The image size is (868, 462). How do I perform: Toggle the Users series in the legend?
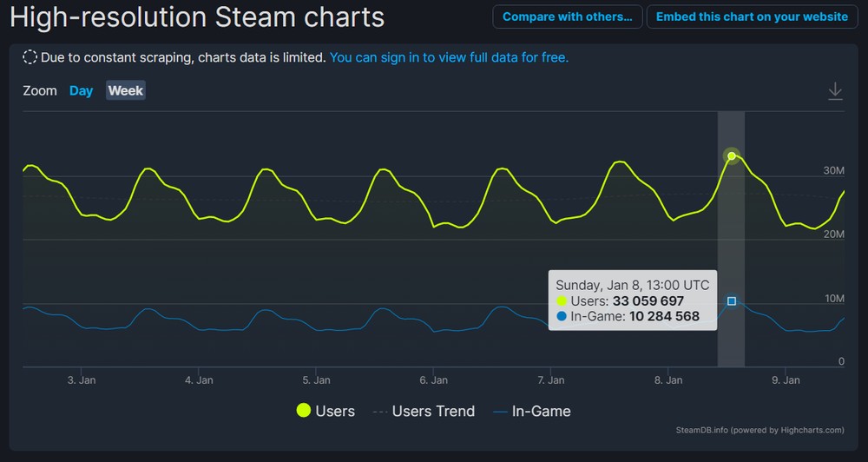(x=326, y=411)
